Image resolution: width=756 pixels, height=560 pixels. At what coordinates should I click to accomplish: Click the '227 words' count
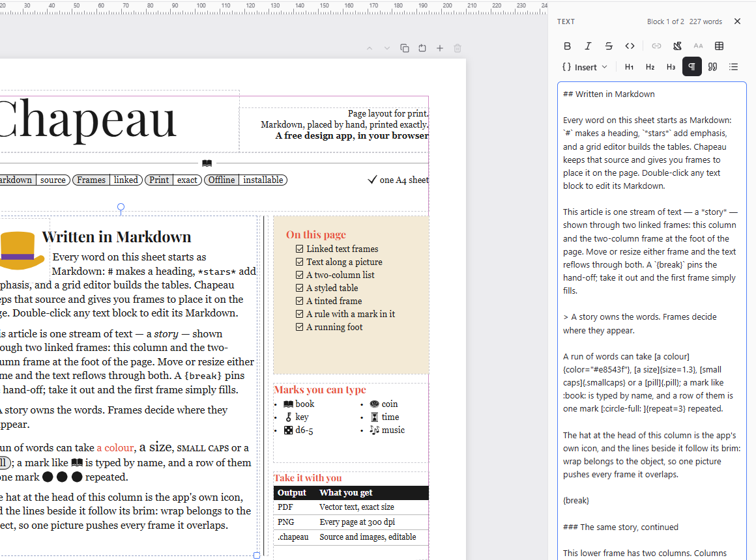coord(705,21)
